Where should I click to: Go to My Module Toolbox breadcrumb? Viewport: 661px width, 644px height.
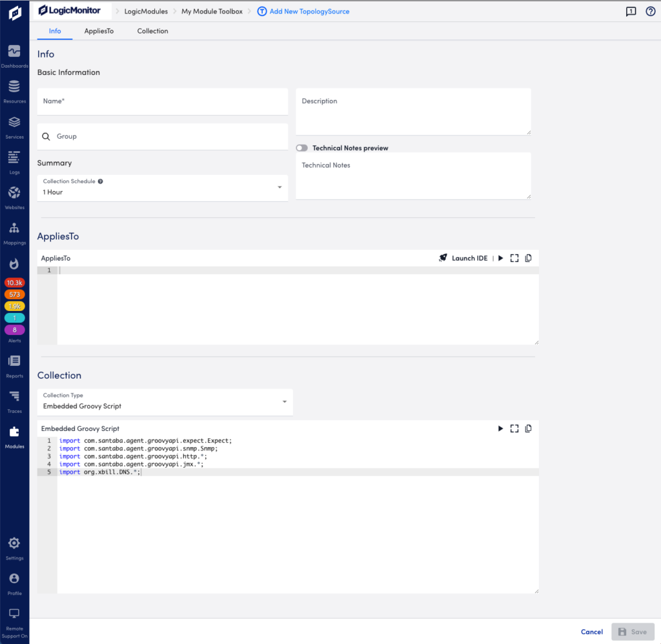pos(212,12)
